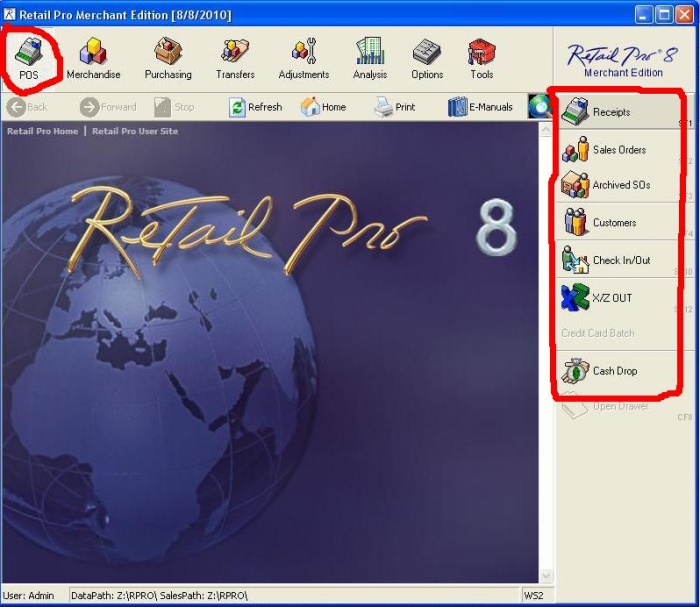Open the Tools module
Viewport: 700px width, 607px height.
tap(482, 58)
